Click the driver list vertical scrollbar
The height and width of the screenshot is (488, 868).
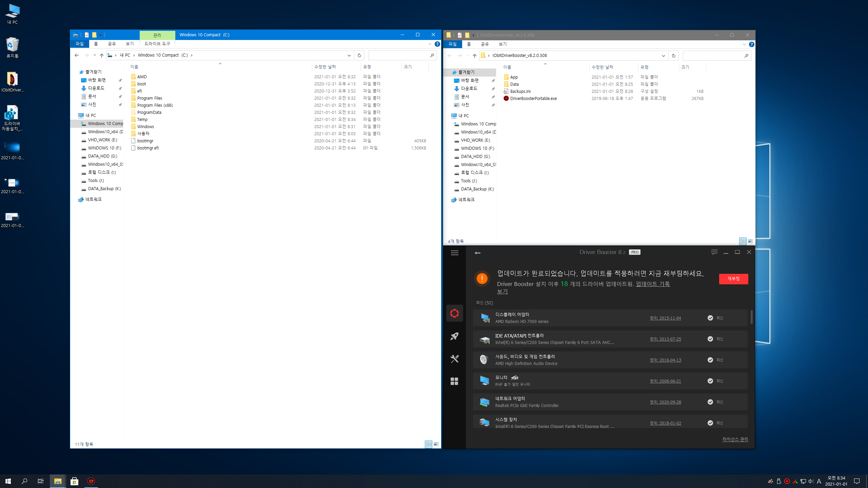pyautogui.click(x=751, y=317)
